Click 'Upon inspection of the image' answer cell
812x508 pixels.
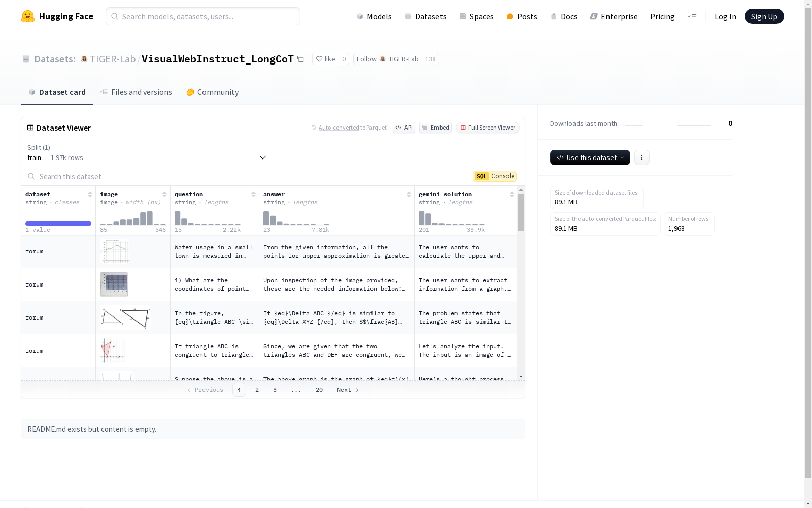point(336,284)
